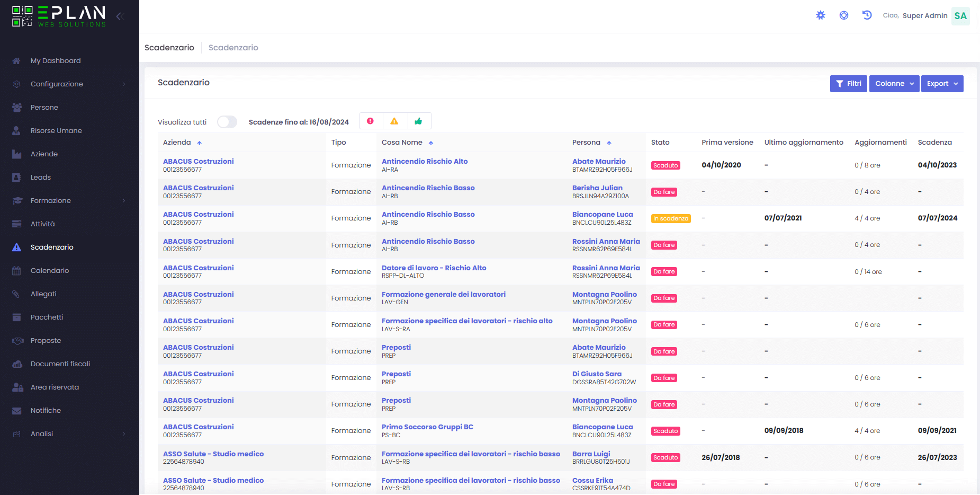Click the In scadenza status badge
Viewport: 980px width, 495px height.
tap(671, 219)
